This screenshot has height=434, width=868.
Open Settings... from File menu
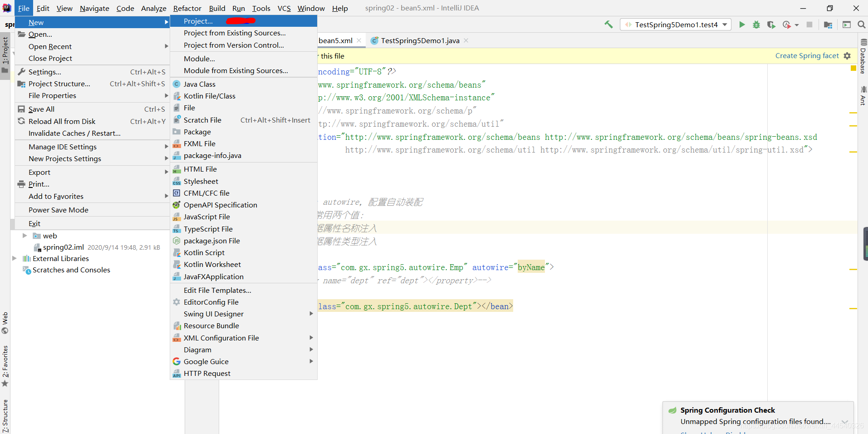coord(92,72)
